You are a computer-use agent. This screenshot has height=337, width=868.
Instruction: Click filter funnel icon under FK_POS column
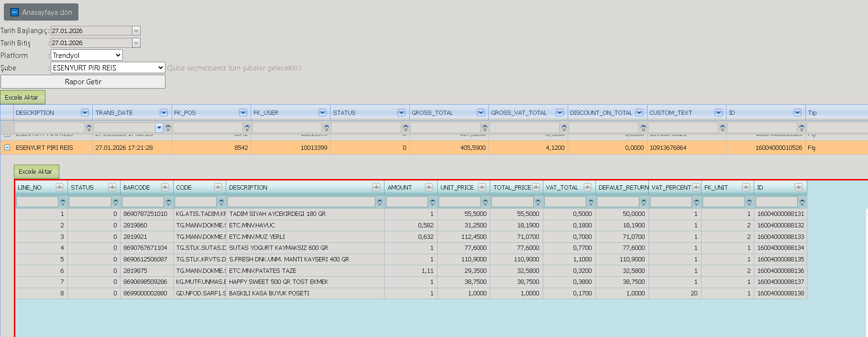coord(247,128)
